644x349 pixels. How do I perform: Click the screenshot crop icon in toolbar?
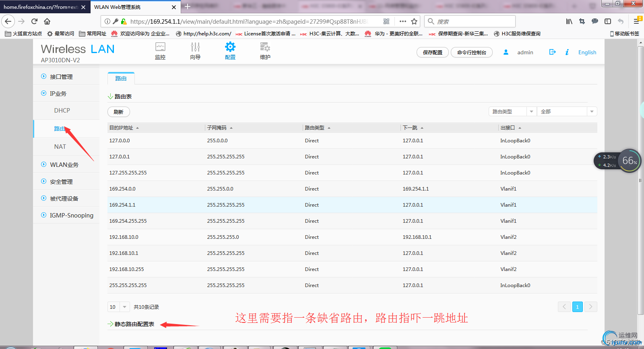582,21
